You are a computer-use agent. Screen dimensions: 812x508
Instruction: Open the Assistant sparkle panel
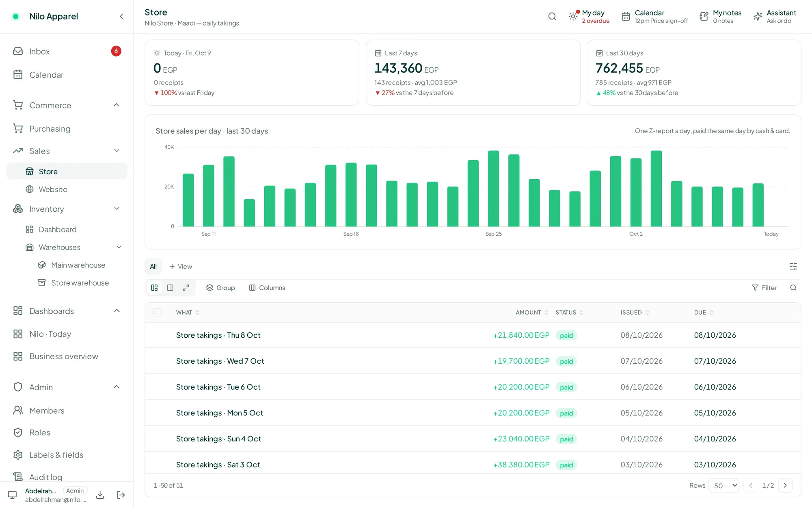pos(775,17)
